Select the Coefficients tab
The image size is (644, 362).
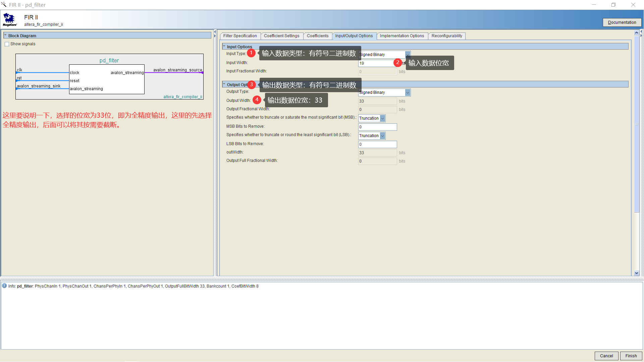317,36
